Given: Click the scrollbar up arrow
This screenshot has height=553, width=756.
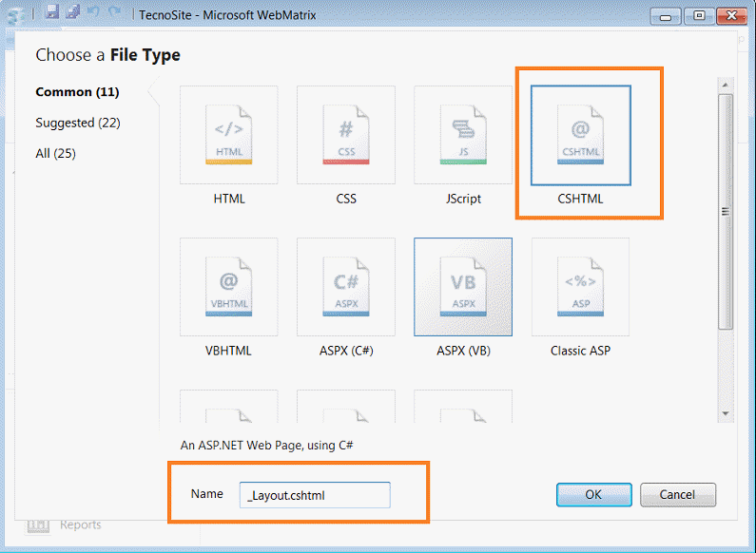Looking at the screenshot, I should (726, 85).
